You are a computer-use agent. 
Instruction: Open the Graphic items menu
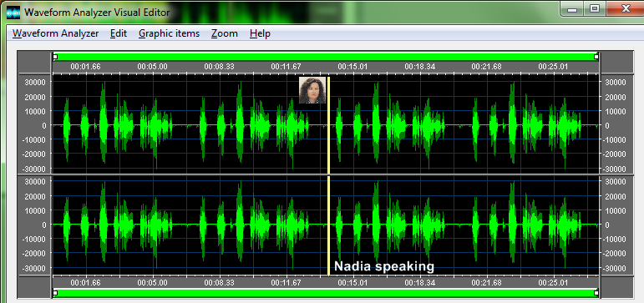coord(170,33)
